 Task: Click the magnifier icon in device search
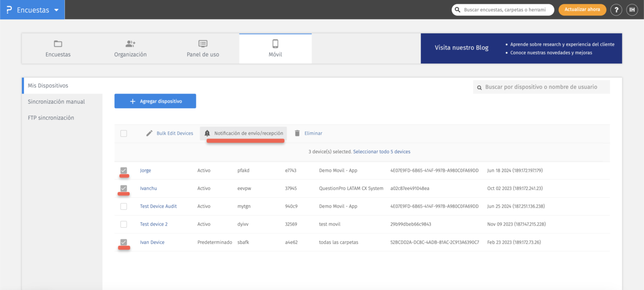pos(479,87)
